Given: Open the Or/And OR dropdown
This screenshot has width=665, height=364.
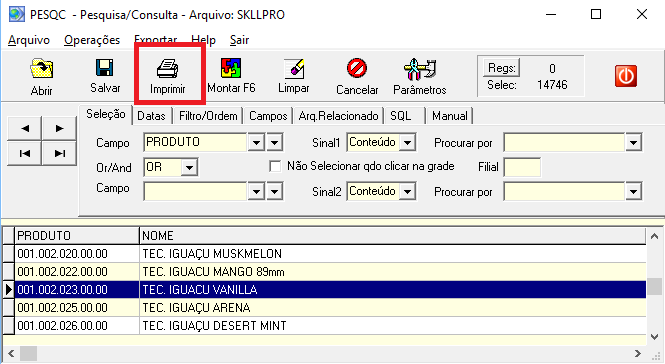Looking at the screenshot, I should click(189, 167).
